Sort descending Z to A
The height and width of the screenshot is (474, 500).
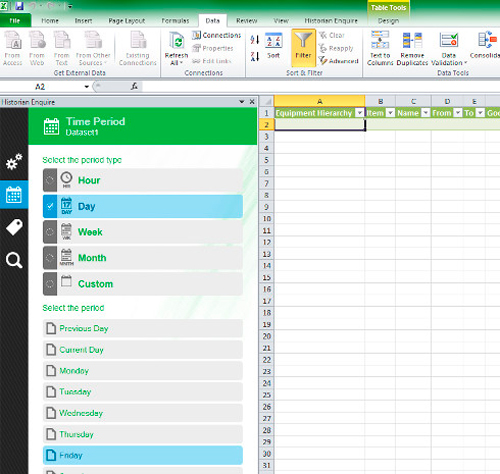click(255, 56)
